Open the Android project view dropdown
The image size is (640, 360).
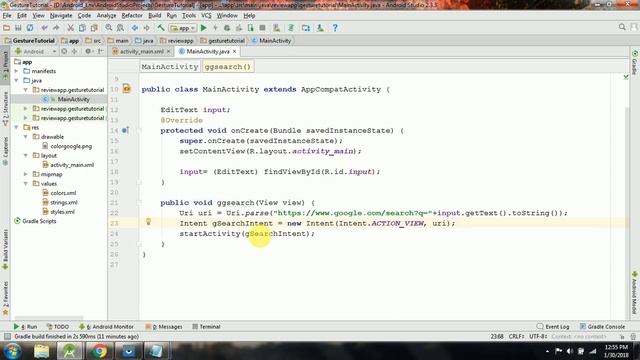pyautogui.click(x=35, y=51)
